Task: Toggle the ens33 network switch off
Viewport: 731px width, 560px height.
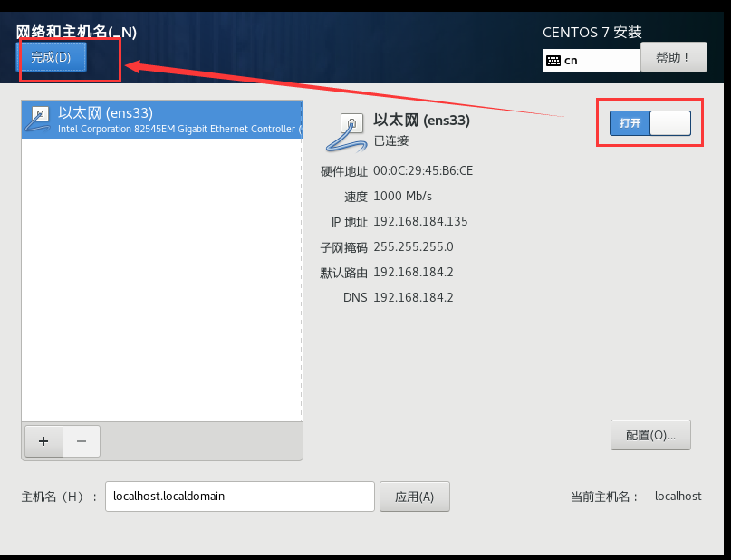Action: click(x=649, y=123)
